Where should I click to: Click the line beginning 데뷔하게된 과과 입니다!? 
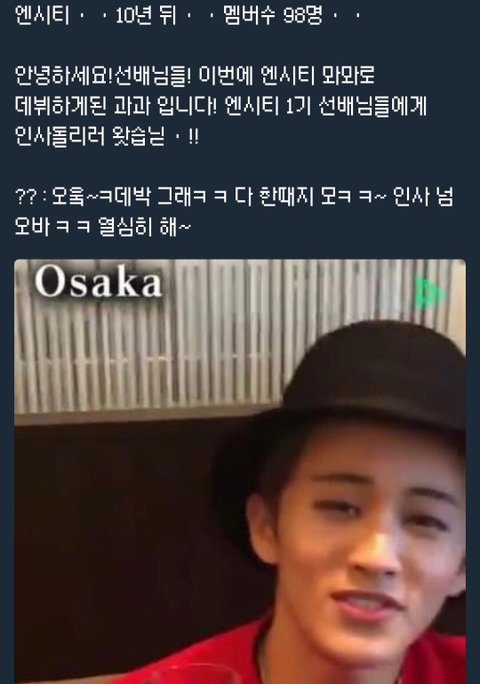coord(220,106)
